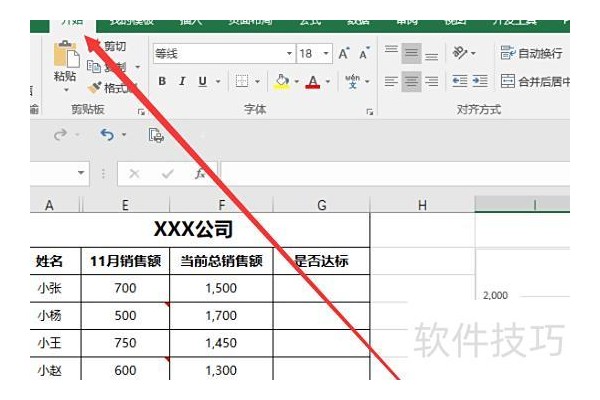The width and height of the screenshot is (600, 400).
Task: Click into the formula bar input
Action: click(395, 174)
